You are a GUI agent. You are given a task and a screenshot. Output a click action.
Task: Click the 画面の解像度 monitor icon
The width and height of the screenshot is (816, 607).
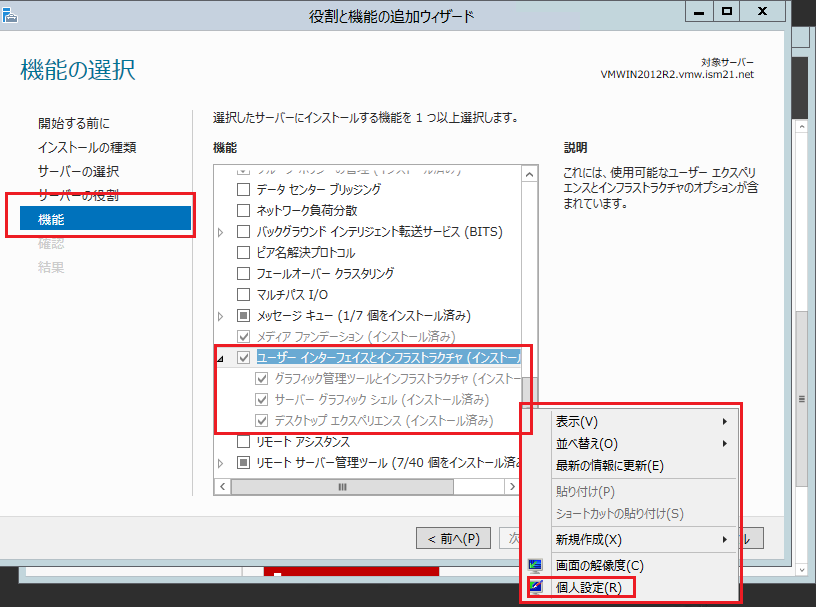pyautogui.click(x=536, y=566)
